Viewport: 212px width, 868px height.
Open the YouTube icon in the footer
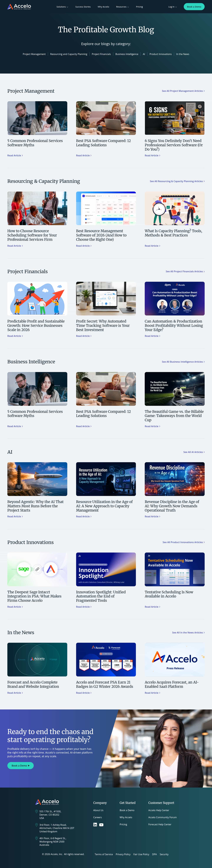(101, 825)
